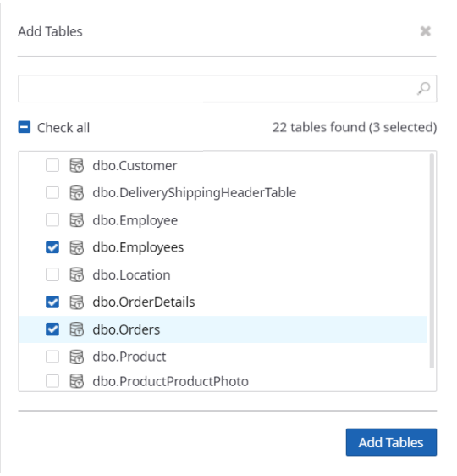457x476 pixels.
Task: Check the dbo.DeliveryShippingHeaderTable checkbox
Action: click(52, 193)
